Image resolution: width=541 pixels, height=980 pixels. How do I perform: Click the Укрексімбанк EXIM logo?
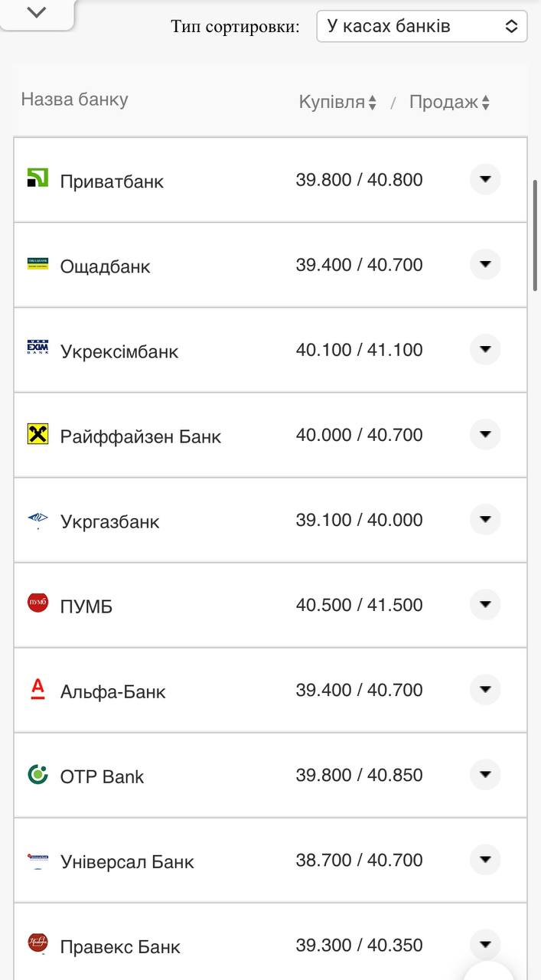(x=37, y=348)
